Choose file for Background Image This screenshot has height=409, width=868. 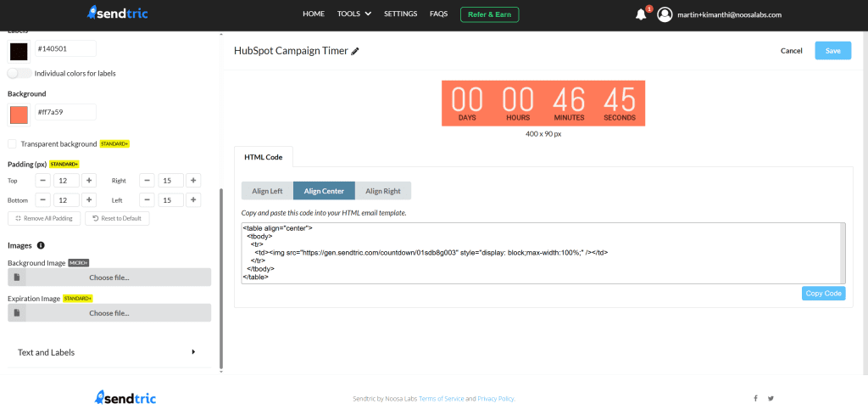(109, 277)
